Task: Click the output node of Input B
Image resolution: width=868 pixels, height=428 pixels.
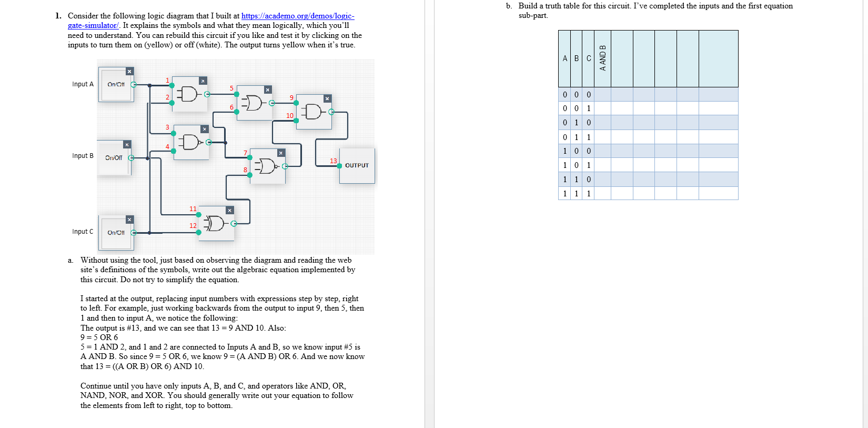Action: pyautogui.click(x=132, y=157)
